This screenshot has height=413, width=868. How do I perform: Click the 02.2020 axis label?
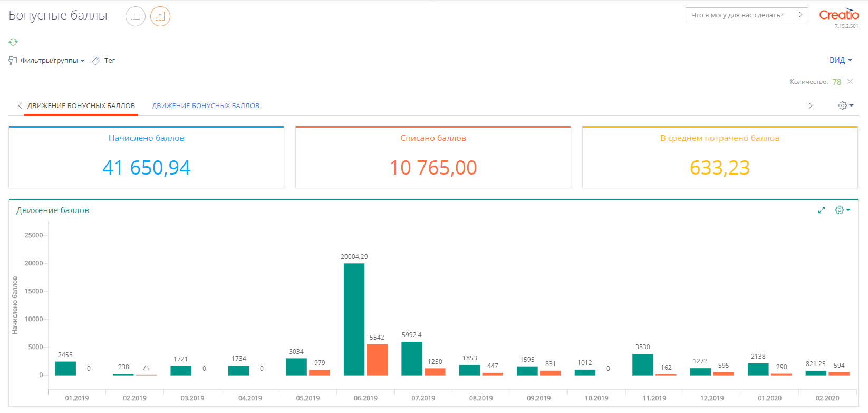click(827, 398)
